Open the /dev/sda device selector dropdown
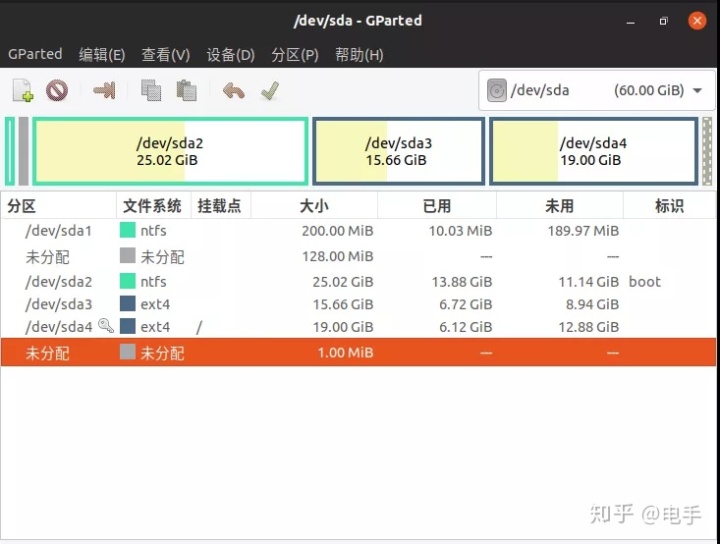 [597, 90]
